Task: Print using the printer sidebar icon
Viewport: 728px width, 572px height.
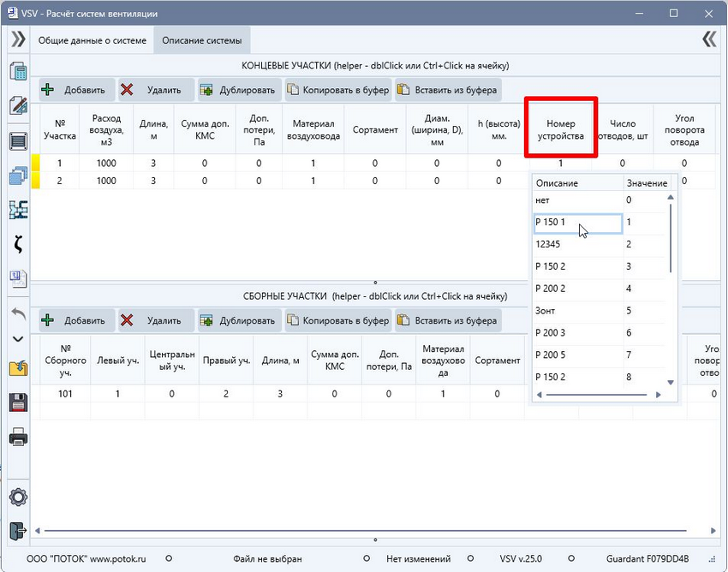Action: click(x=18, y=437)
